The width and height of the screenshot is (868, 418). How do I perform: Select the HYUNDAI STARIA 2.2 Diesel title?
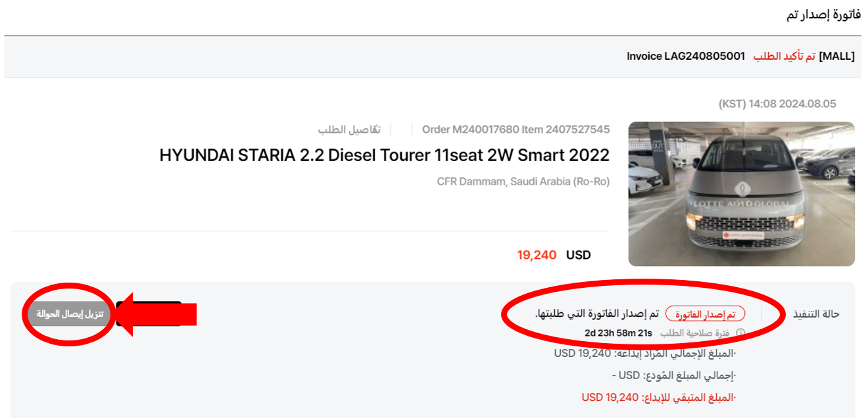(384, 156)
